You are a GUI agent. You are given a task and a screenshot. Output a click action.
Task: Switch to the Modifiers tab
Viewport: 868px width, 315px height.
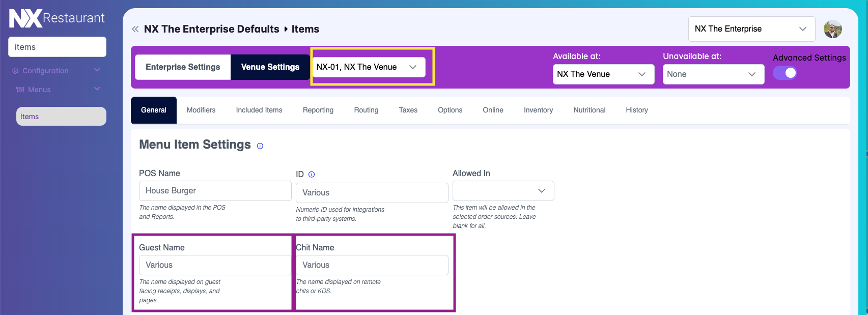(201, 110)
